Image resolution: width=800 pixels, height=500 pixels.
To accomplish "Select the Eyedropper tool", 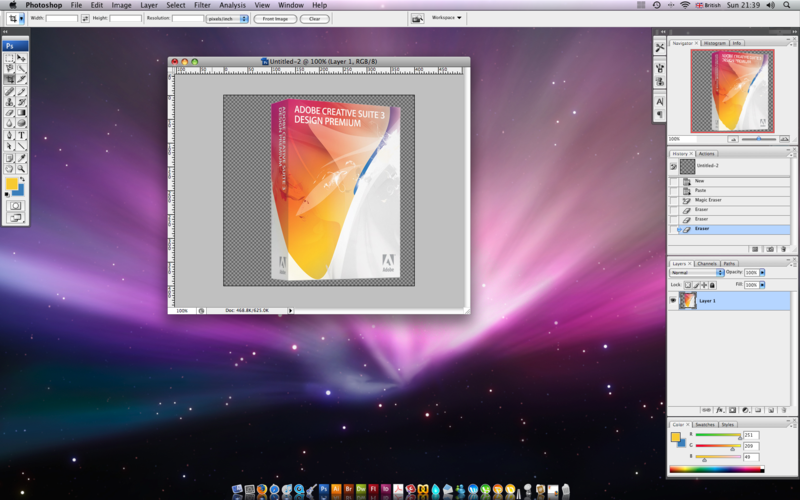I will 21,158.
